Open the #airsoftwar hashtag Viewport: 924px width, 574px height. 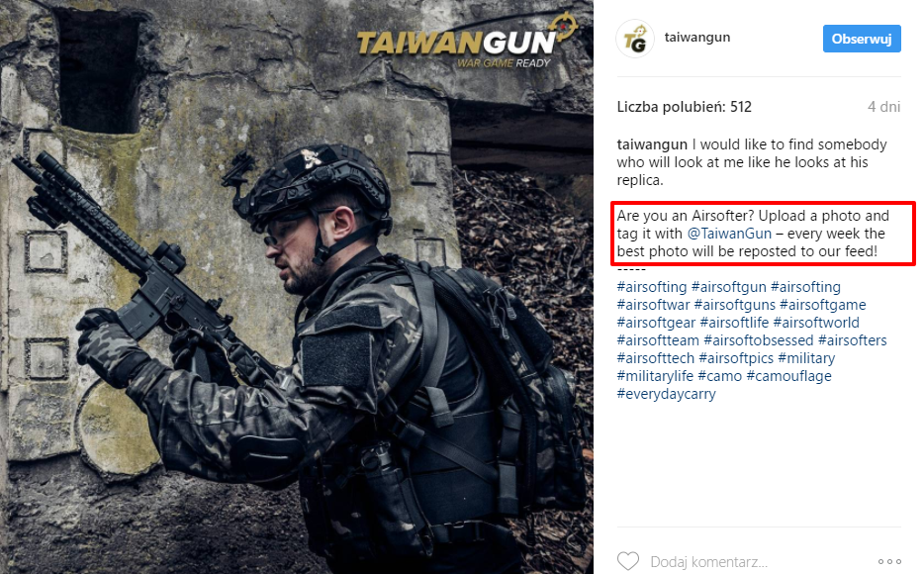pyautogui.click(x=653, y=305)
